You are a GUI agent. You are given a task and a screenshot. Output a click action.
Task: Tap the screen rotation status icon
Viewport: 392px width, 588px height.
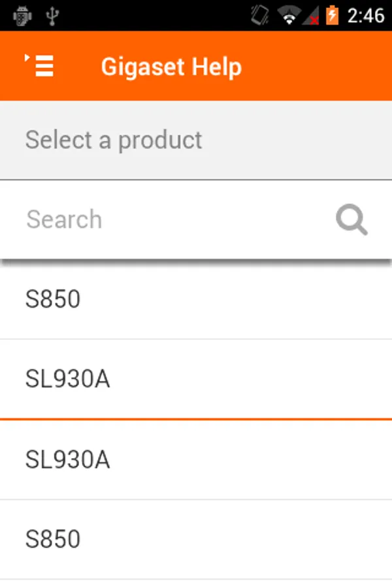point(260,15)
